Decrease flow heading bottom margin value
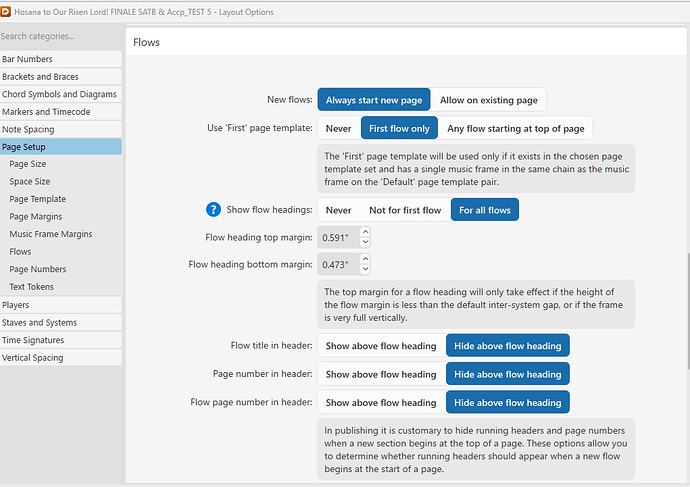 [x=365, y=269]
